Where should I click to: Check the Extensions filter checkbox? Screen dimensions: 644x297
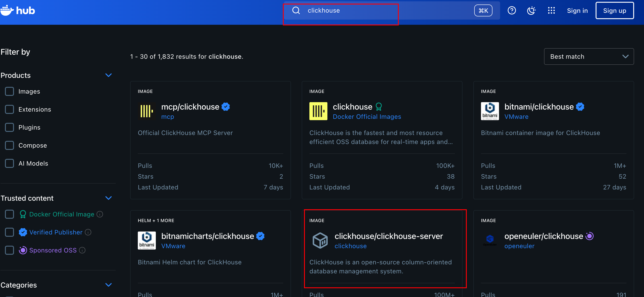pyautogui.click(x=9, y=109)
